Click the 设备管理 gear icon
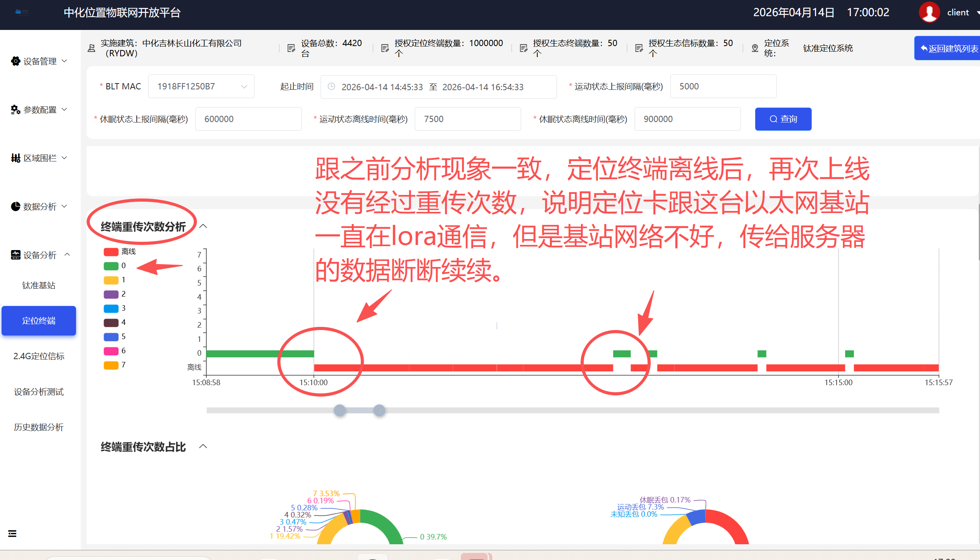The height and width of the screenshot is (560, 980). [15, 61]
